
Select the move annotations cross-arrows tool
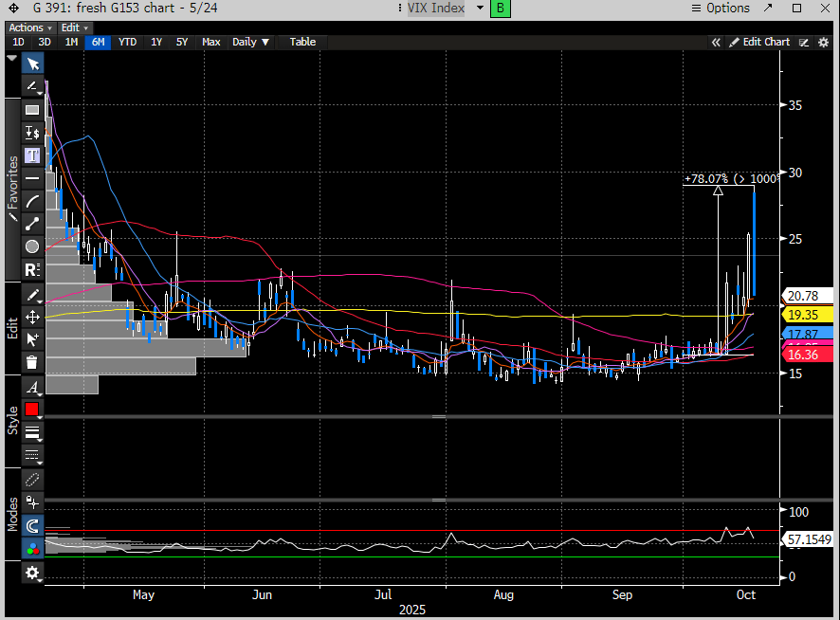[32, 317]
